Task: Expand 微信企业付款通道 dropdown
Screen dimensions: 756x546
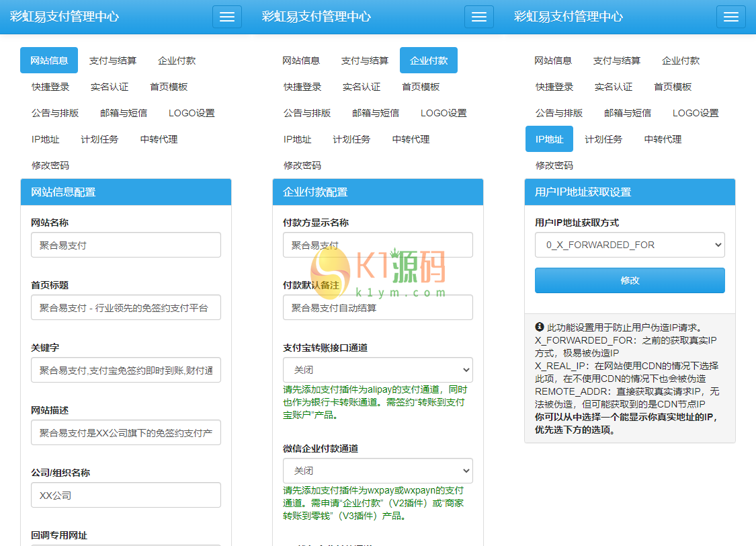Action: [378, 471]
